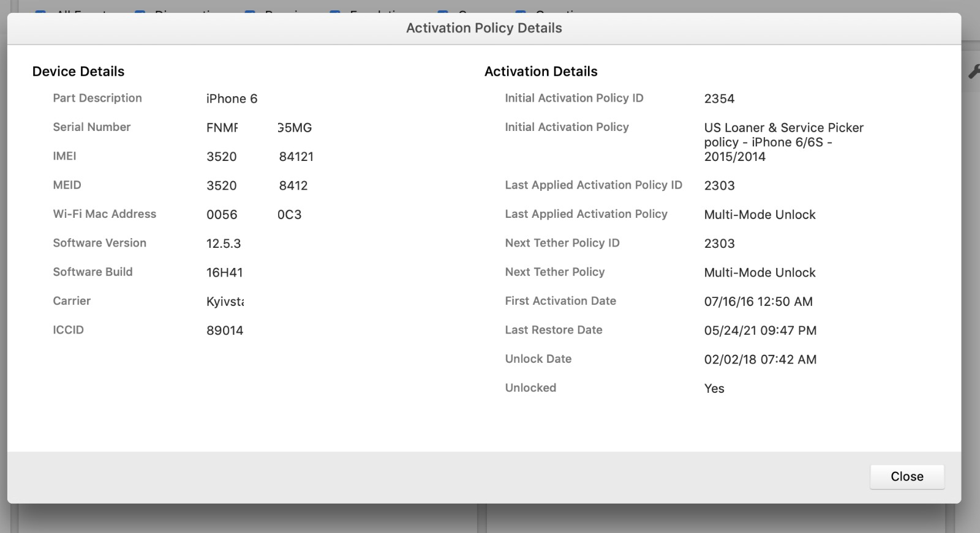980x533 pixels.
Task: Select Unlock Date '02/02/18 07:42 AM'
Action: tap(760, 359)
